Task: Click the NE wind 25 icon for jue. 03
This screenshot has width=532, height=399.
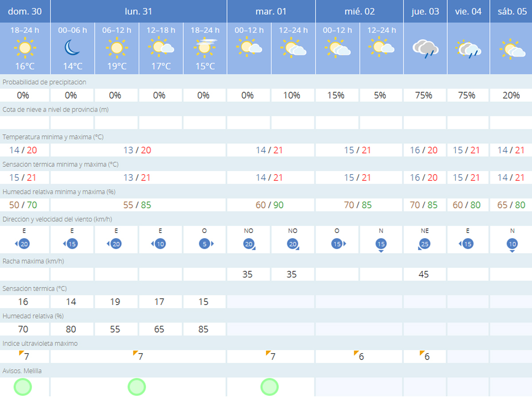Action: [423, 245]
